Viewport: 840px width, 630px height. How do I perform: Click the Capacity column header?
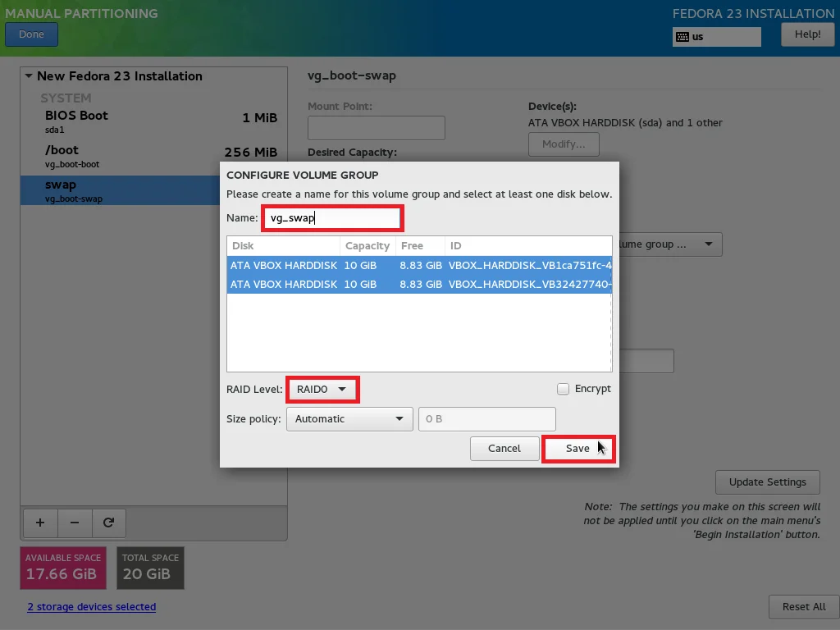pyautogui.click(x=367, y=246)
